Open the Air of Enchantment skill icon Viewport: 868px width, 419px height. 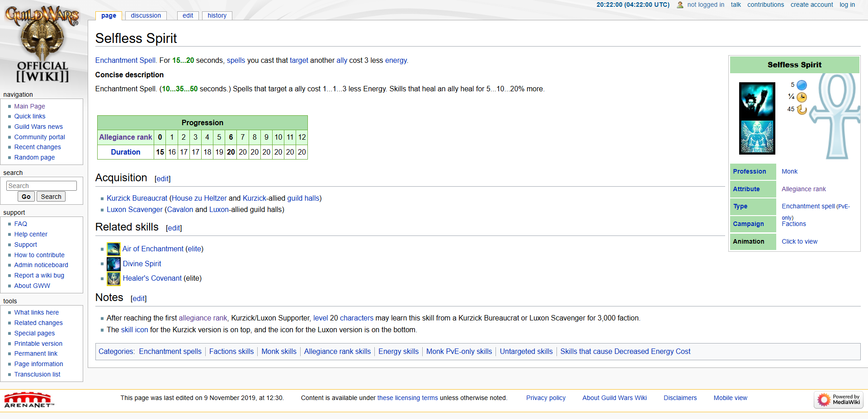[x=113, y=249]
